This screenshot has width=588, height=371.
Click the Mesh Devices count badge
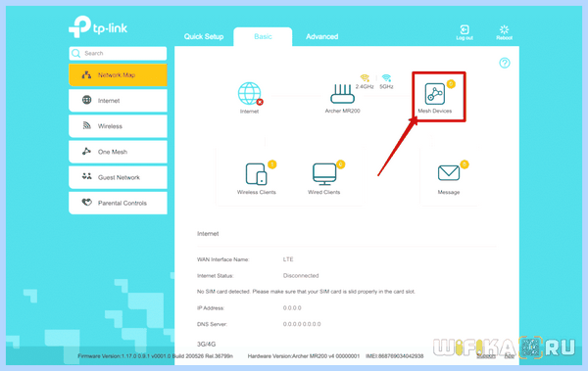point(451,84)
